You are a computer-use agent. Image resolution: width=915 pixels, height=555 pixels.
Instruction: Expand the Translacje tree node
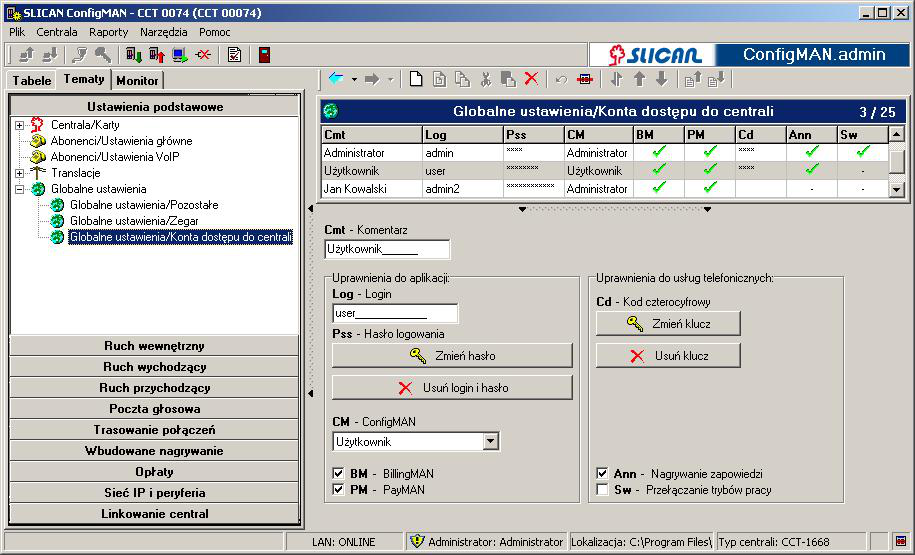point(19,173)
